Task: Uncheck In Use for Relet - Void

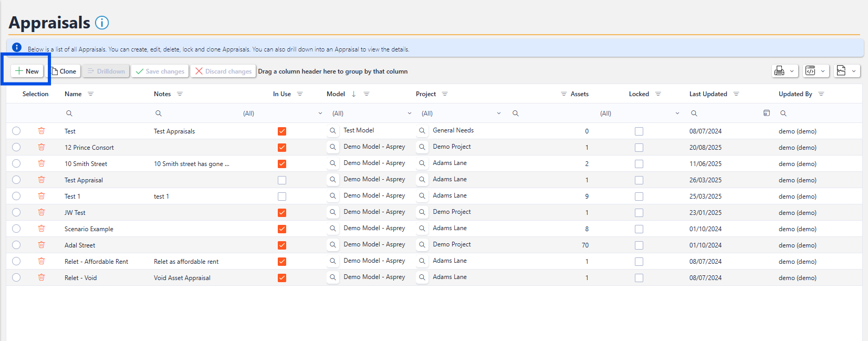Action: pos(282,278)
